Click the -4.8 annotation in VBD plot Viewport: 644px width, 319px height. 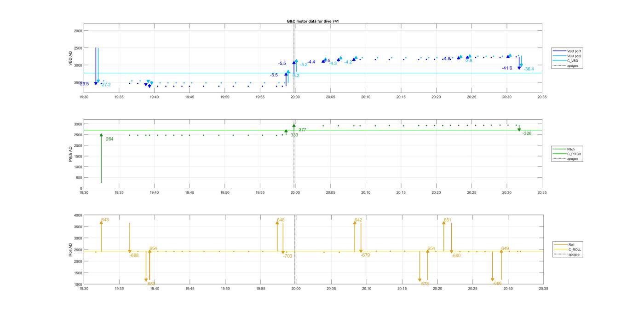pyautogui.click(x=447, y=59)
